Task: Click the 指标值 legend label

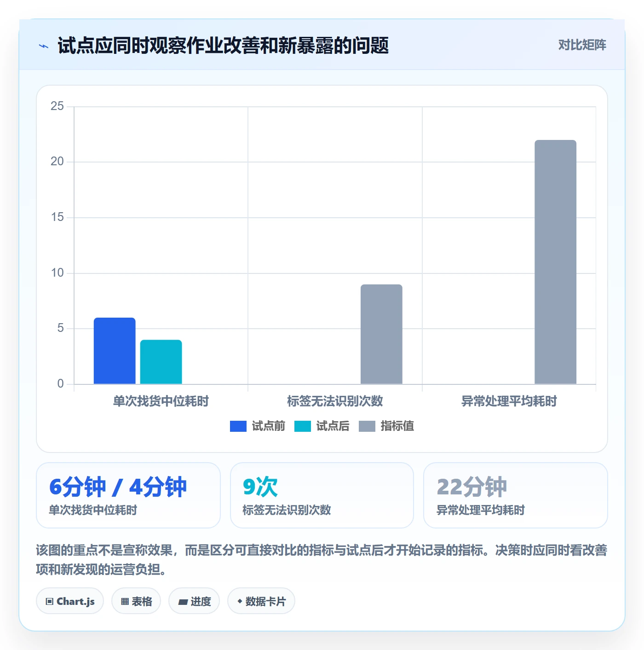Action: coord(397,426)
